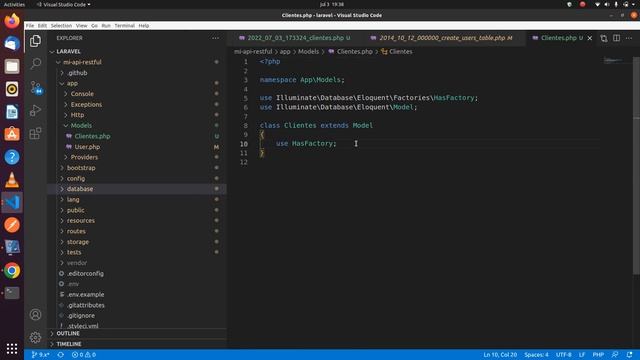640x360 pixels.
Task: Open errors and warnings count in status bar
Action: pyautogui.click(x=84, y=355)
